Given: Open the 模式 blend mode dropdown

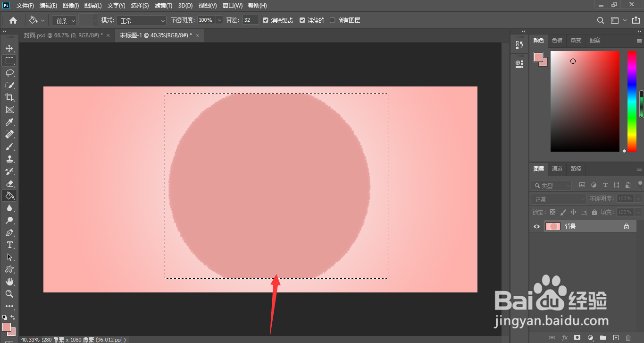Looking at the screenshot, I should 142,20.
